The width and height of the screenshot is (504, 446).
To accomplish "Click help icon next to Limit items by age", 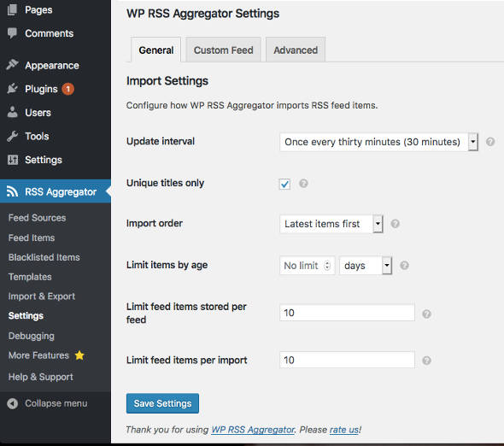I will point(404,265).
